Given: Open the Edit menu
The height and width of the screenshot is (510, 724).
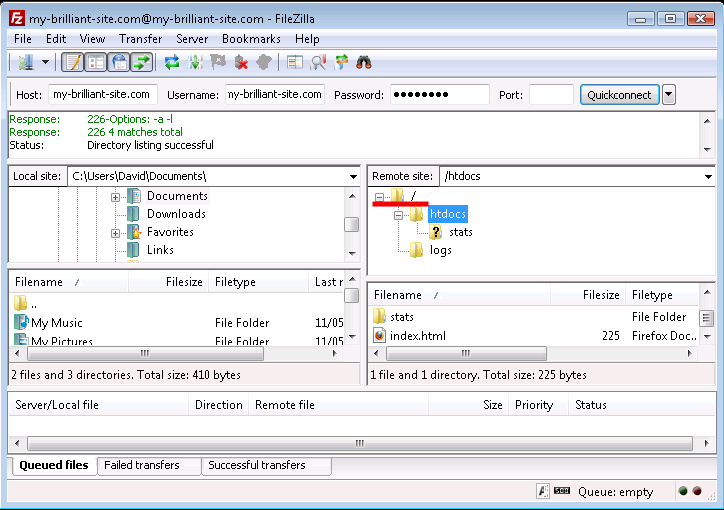Looking at the screenshot, I should pyautogui.click(x=56, y=39).
